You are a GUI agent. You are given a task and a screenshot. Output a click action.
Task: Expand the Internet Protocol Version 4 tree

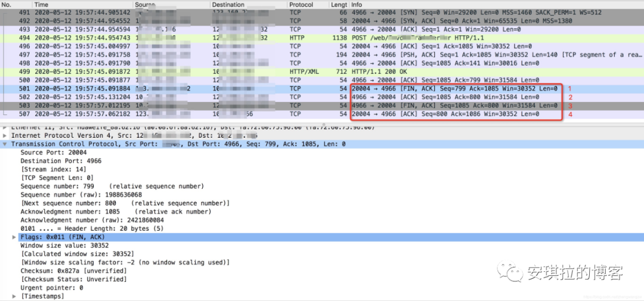point(5,135)
